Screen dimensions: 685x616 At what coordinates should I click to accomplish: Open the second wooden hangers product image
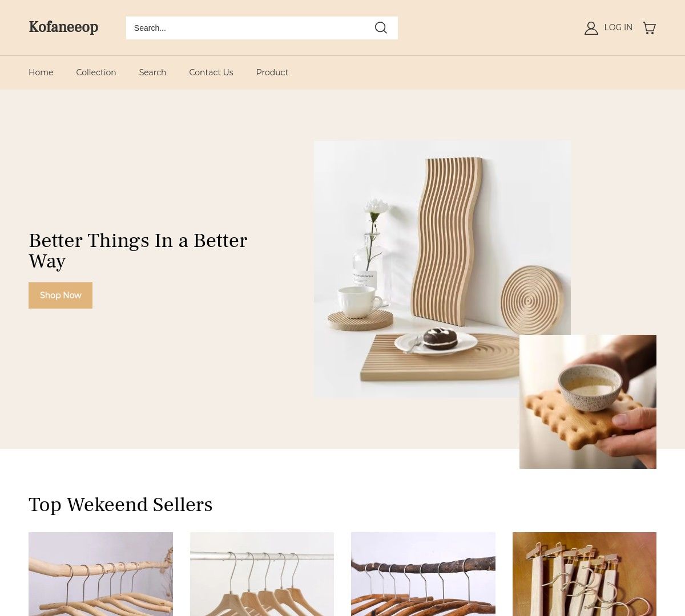pyautogui.click(x=262, y=574)
